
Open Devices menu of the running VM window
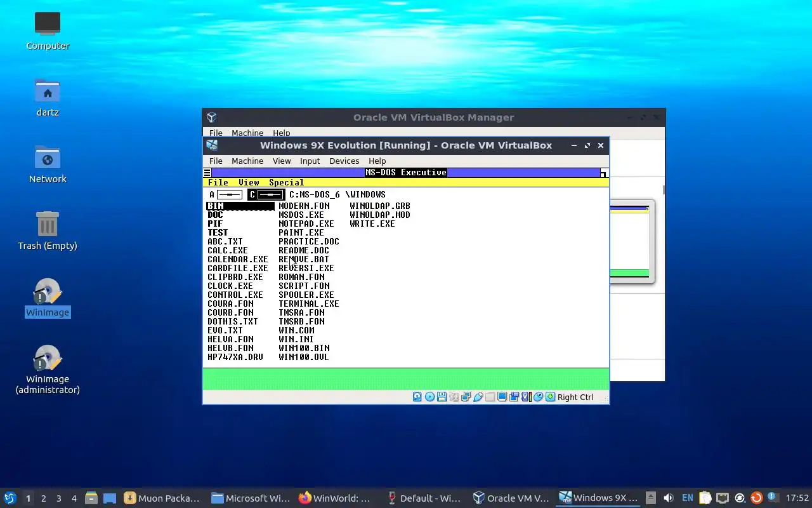click(x=344, y=161)
